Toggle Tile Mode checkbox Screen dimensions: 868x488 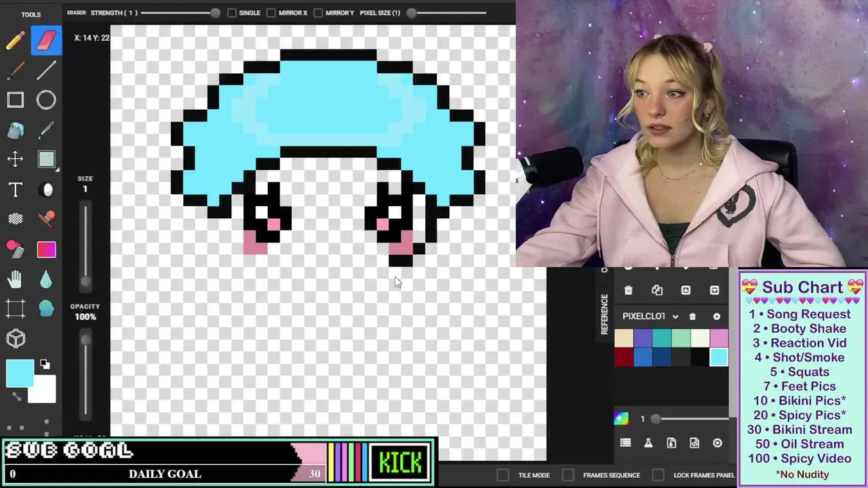pyautogui.click(x=503, y=475)
